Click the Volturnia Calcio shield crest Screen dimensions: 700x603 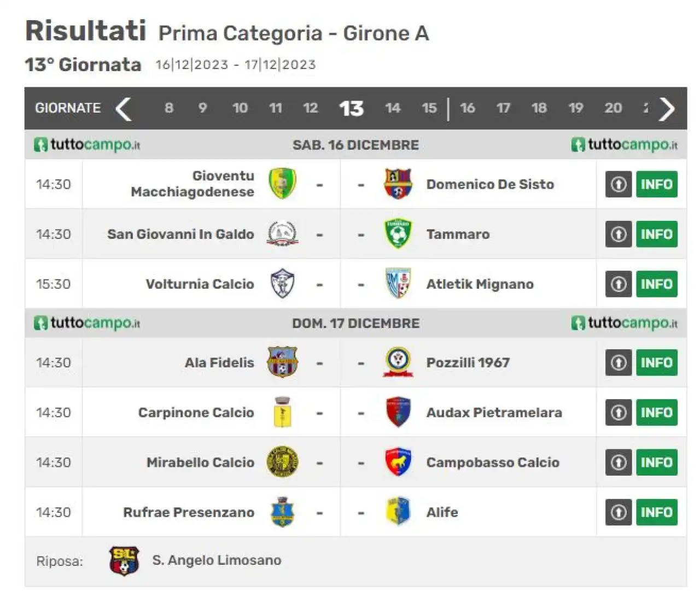(282, 284)
